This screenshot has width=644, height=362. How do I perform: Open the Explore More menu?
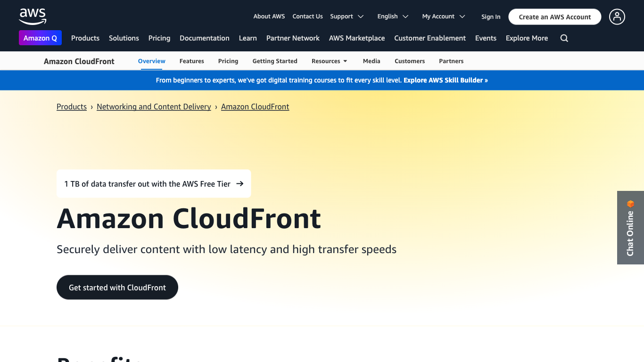point(527,38)
